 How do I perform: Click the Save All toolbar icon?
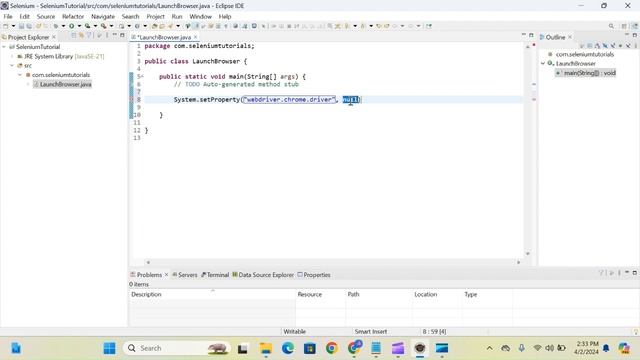29,26
